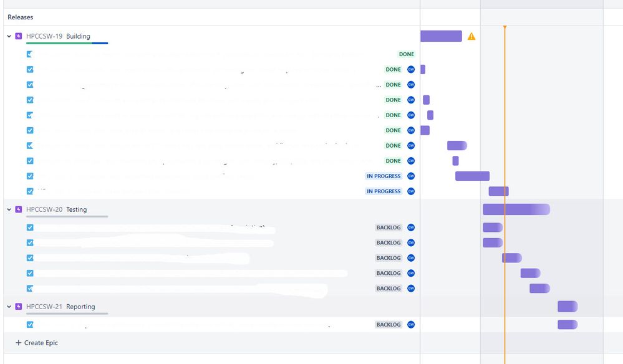This screenshot has height=364, width=623.
Task: Collapse the HPCCSW-21 Reporting epic
Action: point(9,307)
